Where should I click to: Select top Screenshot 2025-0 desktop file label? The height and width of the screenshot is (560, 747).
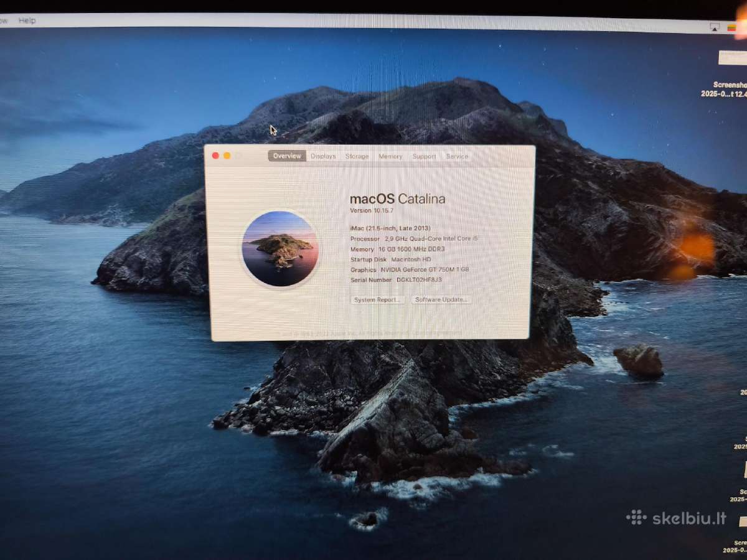725,89
